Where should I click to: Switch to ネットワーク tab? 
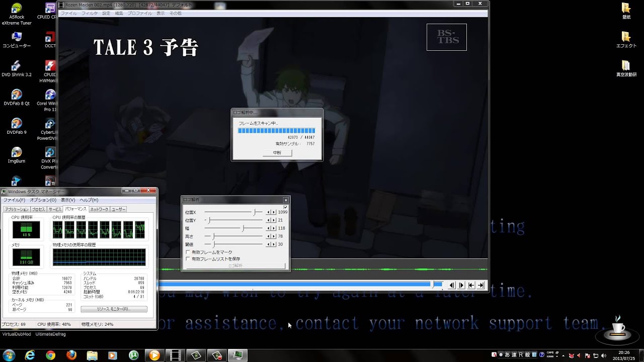[x=99, y=209]
